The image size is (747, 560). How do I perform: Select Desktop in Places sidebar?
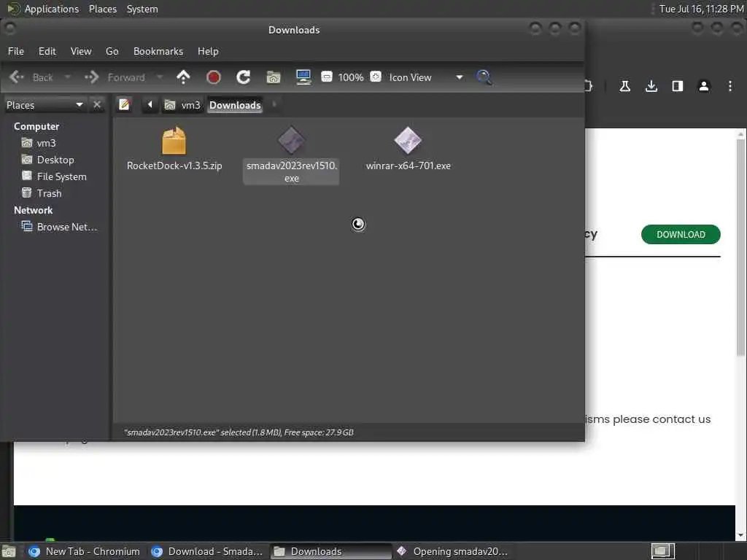(48, 160)
